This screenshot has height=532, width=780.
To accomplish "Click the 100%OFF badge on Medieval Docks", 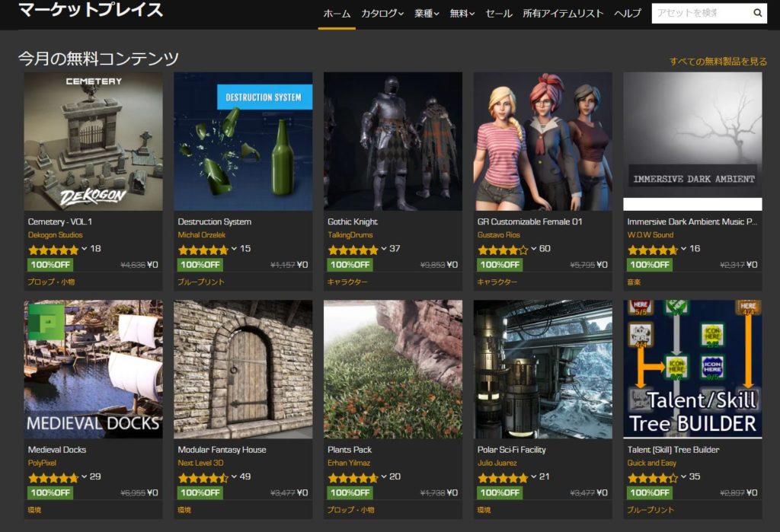I will (x=50, y=492).
